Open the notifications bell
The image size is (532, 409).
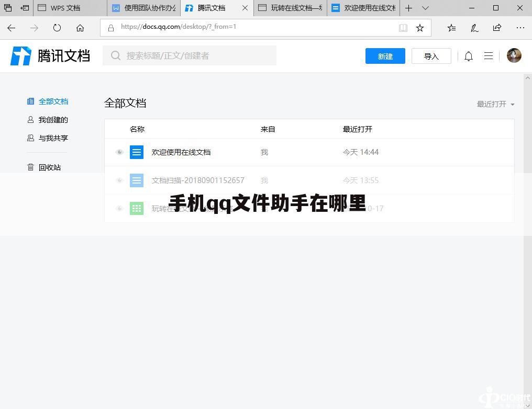(x=469, y=56)
